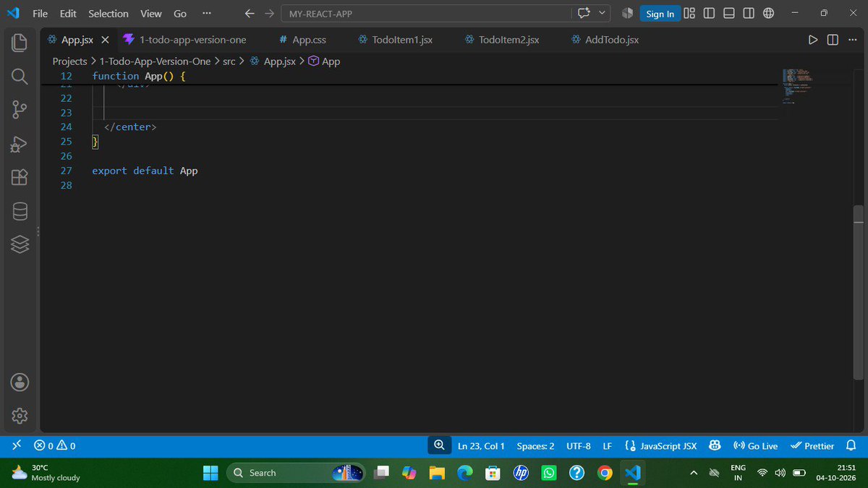
Task: Open the View menu
Action: (151, 13)
